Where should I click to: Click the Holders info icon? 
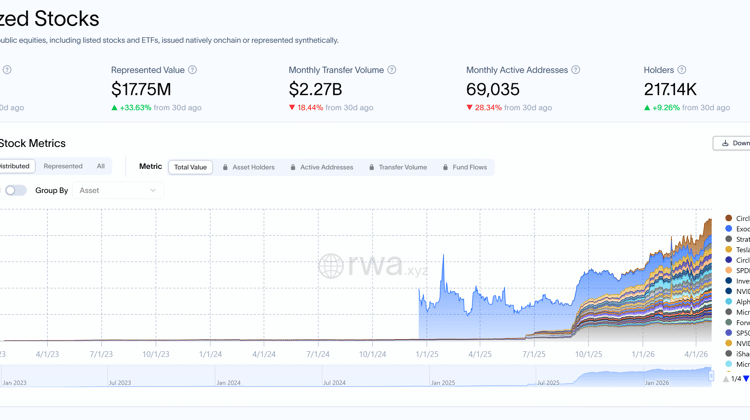click(682, 70)
